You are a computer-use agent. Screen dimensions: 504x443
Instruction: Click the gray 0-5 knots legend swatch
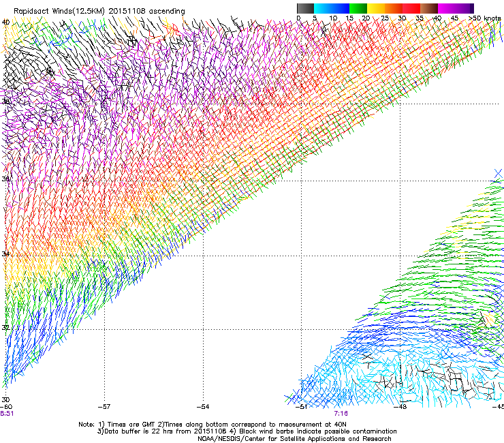pos(305,8)
